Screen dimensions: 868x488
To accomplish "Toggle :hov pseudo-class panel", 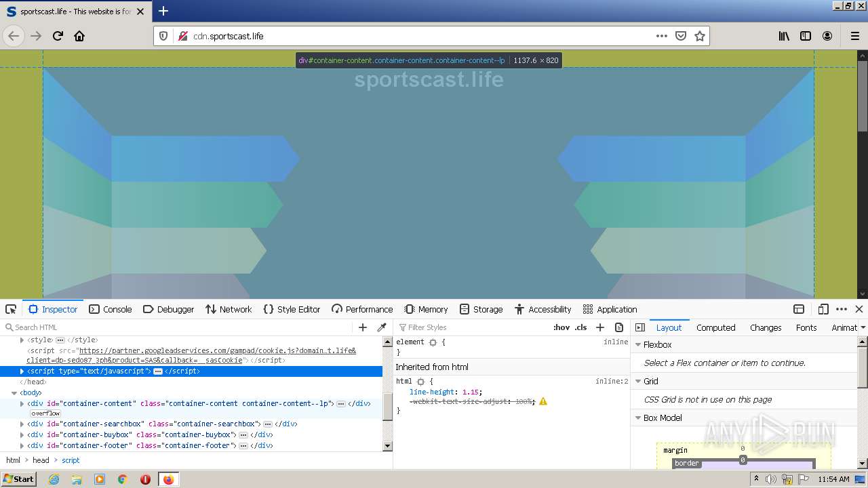I will coord(561,327).
